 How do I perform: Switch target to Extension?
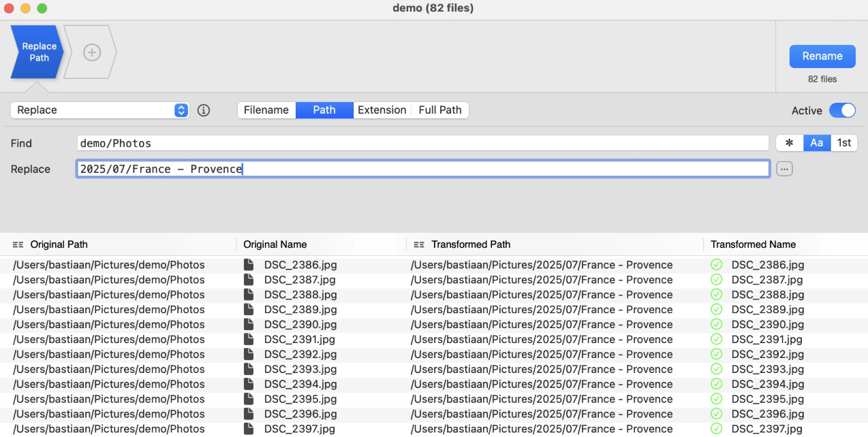coord(382,110)
